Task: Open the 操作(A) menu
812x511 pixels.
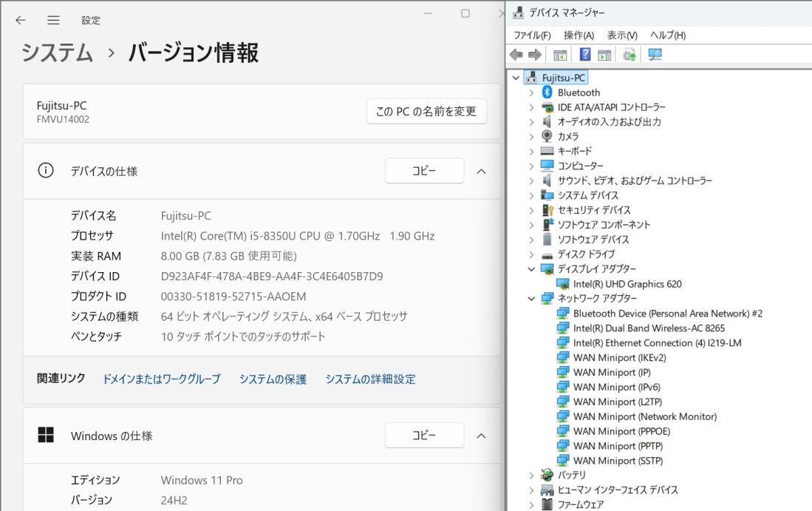Action: pos(579,35)
